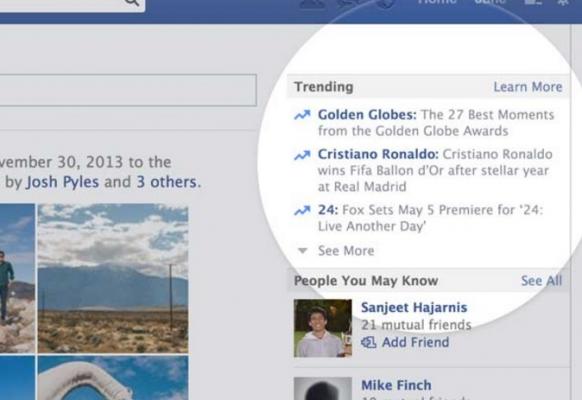The width and height of the screenshot is (582, 400).
Task: Open Mike Finch profile name
Action: [x=396, y=385]
